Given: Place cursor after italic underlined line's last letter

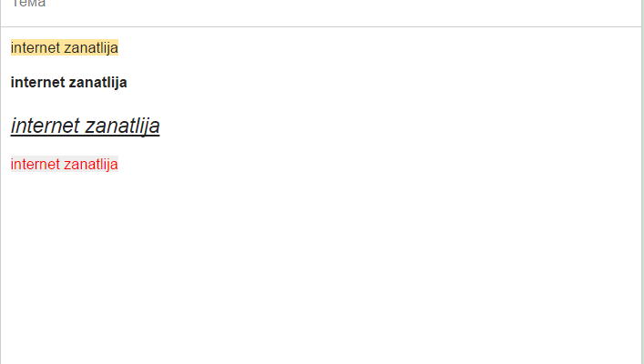Looking at the screenshot, I should 159,126.
